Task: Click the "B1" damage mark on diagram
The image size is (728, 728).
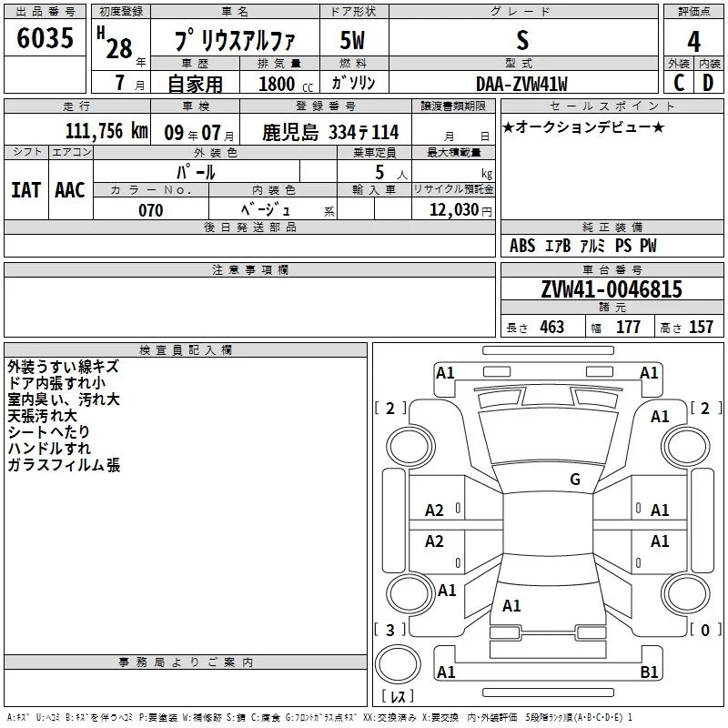Action: coord(649,672)
